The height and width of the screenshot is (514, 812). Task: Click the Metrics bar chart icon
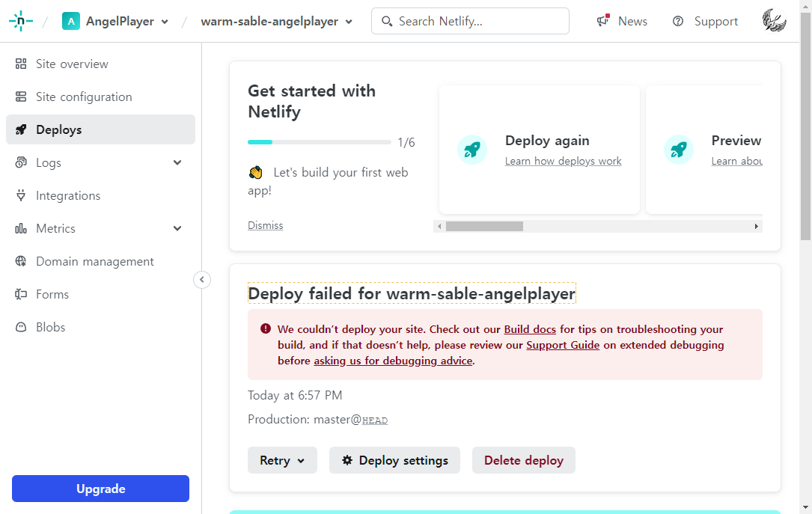(x=21, y=228)
